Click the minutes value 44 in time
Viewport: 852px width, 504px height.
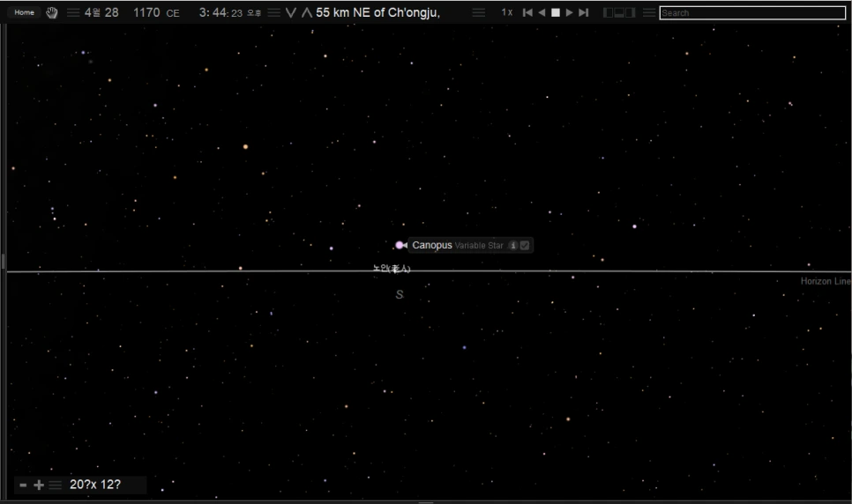coord(220,12)
